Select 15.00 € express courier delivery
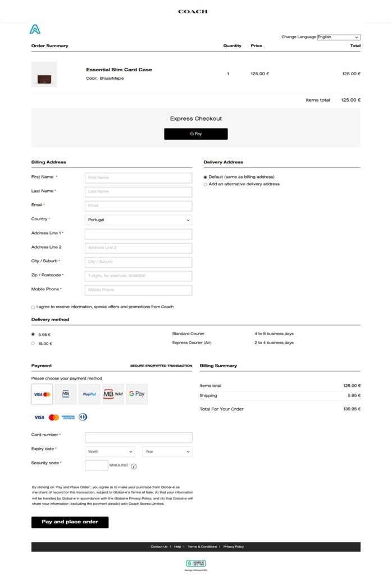Viewport: 392px width, 575px height. (33, 344)
